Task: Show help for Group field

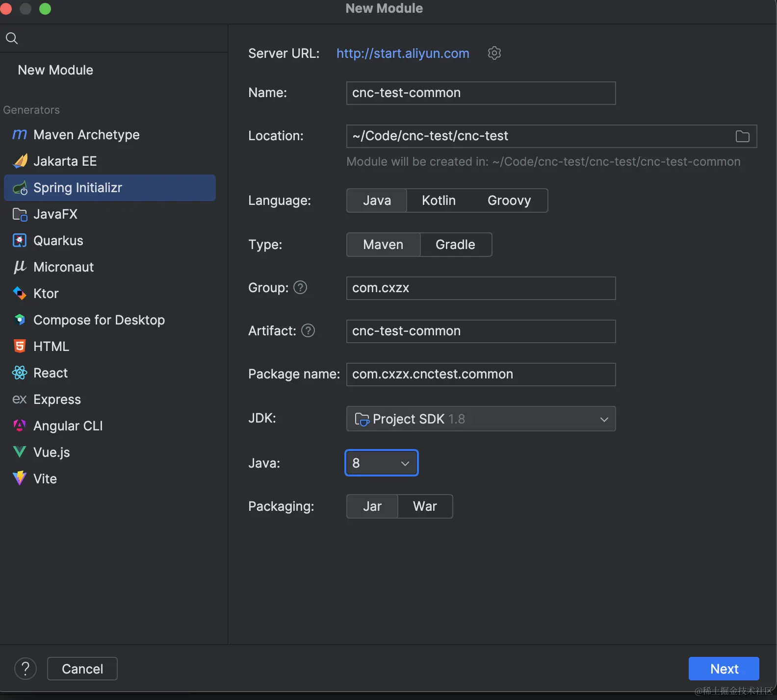Action: pyautogui.click(x=300, y=287)
